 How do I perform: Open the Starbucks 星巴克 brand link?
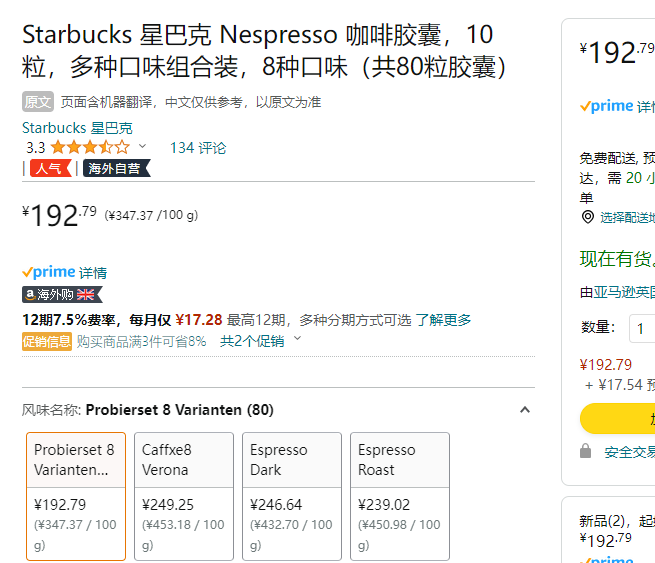[77, 128]
